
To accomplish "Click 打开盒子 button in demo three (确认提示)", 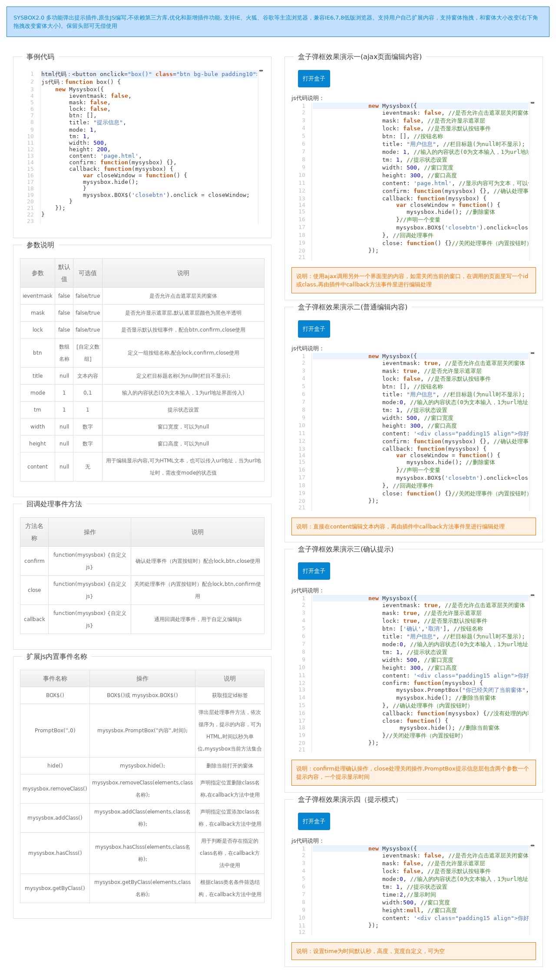I will [x=314, y=571].
